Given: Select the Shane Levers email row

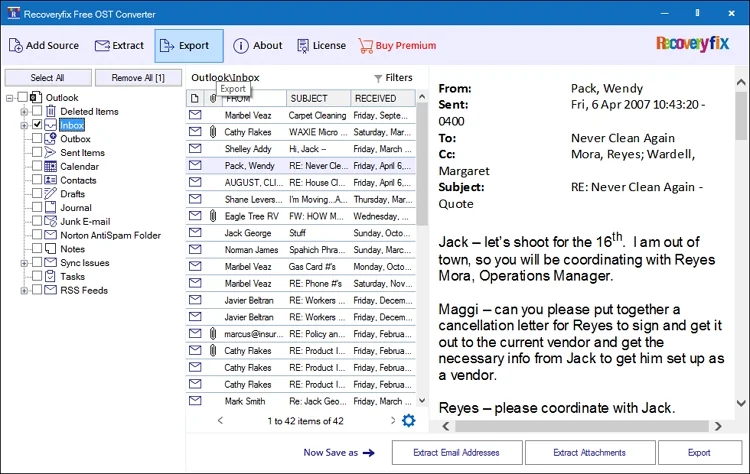Looking at the screenshot, I should (300, 199).
